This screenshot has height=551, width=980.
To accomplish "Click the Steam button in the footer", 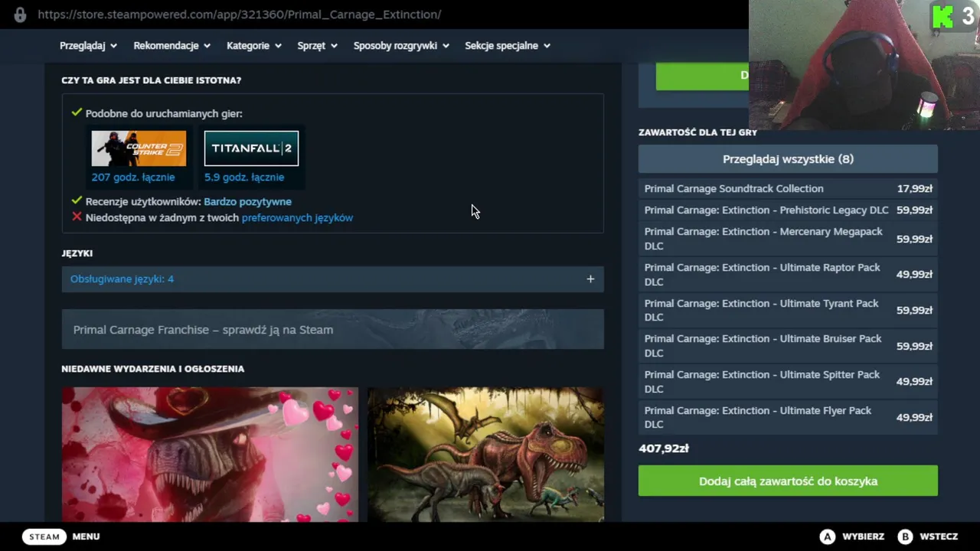I will click(x=44, y=536).
